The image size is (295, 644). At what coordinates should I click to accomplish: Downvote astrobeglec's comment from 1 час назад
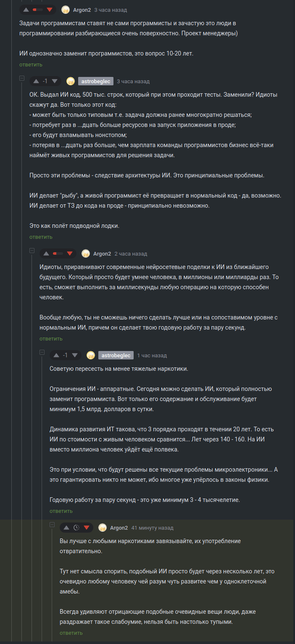click(75, 355)
